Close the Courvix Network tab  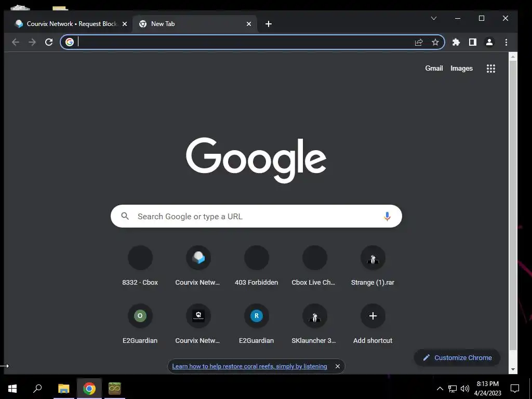(125, 24)
